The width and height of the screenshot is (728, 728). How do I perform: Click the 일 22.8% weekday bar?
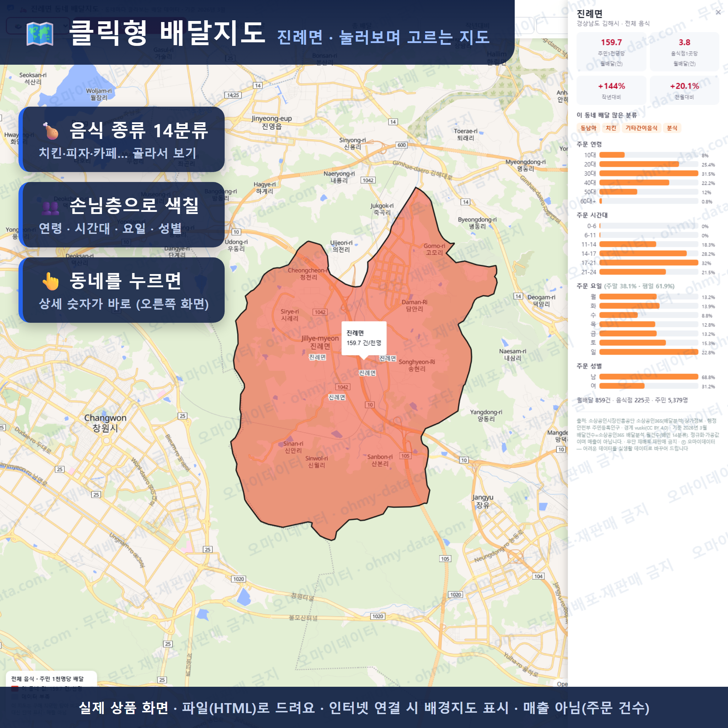pyautogui.click(x=648, y=352)
